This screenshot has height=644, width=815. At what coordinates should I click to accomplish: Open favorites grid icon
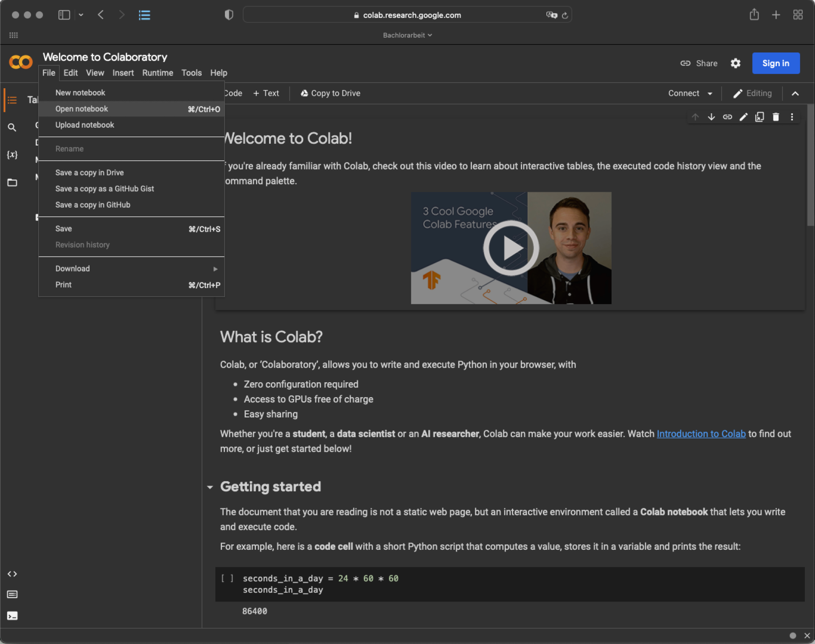click(14, 35)
